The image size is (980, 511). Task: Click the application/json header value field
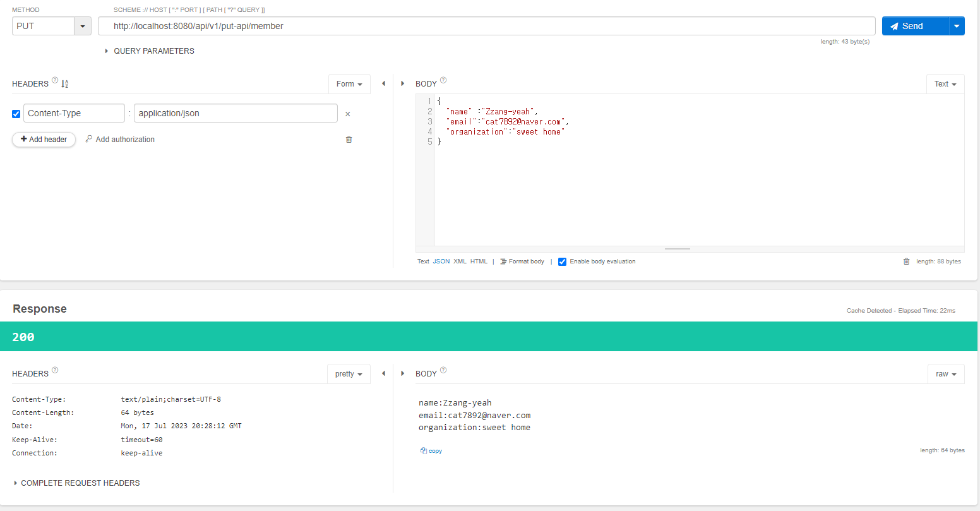point(236,113)
